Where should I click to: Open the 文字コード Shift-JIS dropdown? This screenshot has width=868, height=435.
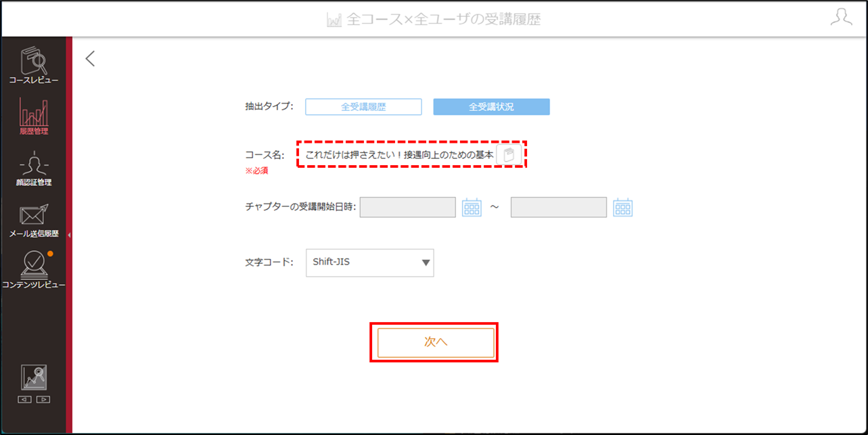tap(369, 262)
